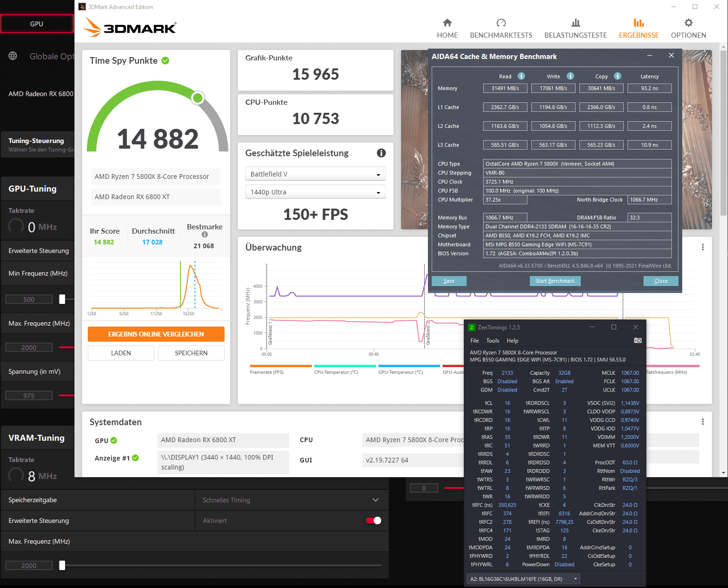Open Überwachung panel three-dot menu
Image resolution: width=728 pixels, height=588 pixels.
[703, 247]
